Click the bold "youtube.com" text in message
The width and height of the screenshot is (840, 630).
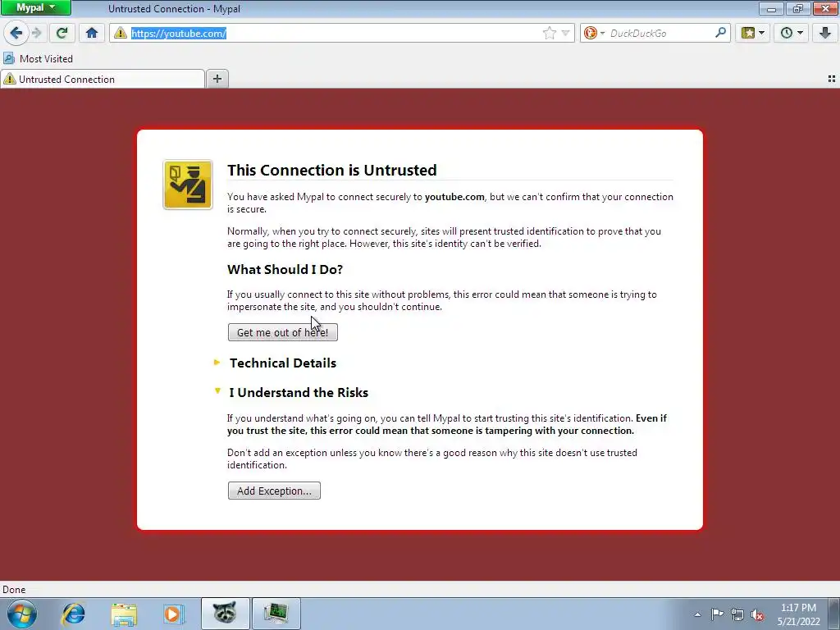[454, 197]
